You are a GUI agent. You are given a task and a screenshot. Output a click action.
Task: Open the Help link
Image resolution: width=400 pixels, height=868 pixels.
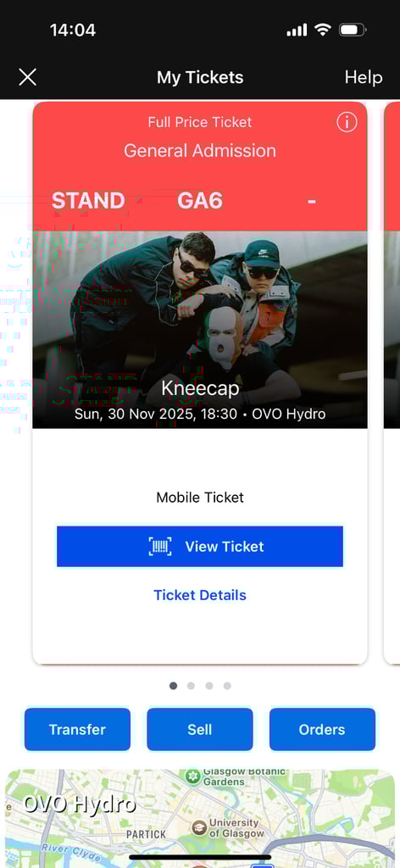pos(364,77)
